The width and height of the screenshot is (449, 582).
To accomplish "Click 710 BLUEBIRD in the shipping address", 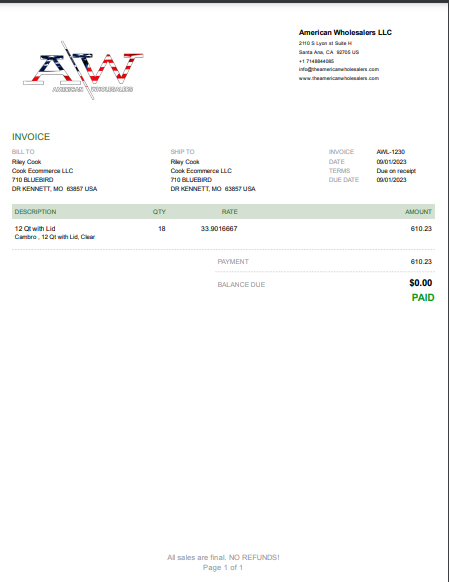I will point(191,180).
